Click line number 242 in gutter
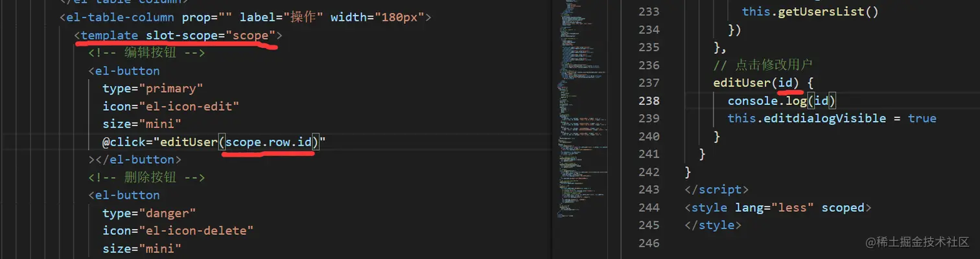980x259 pixels. [649, 172]
